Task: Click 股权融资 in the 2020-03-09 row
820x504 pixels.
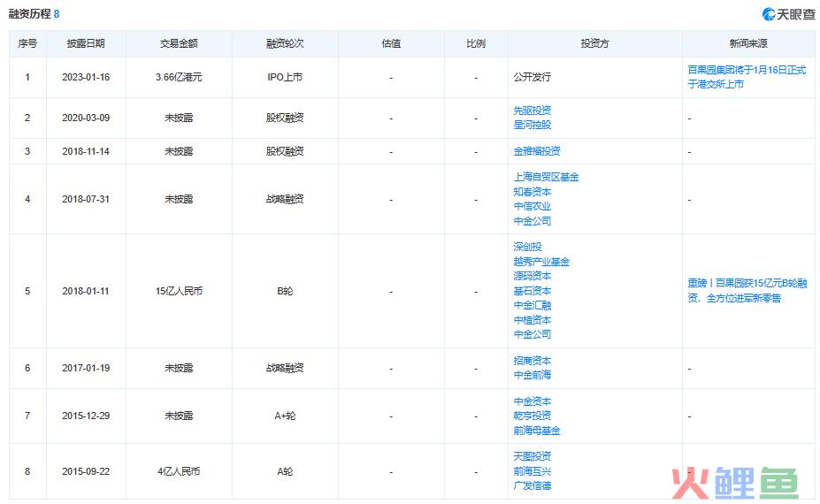Action: pyautogui.click(x=285, y=118)
